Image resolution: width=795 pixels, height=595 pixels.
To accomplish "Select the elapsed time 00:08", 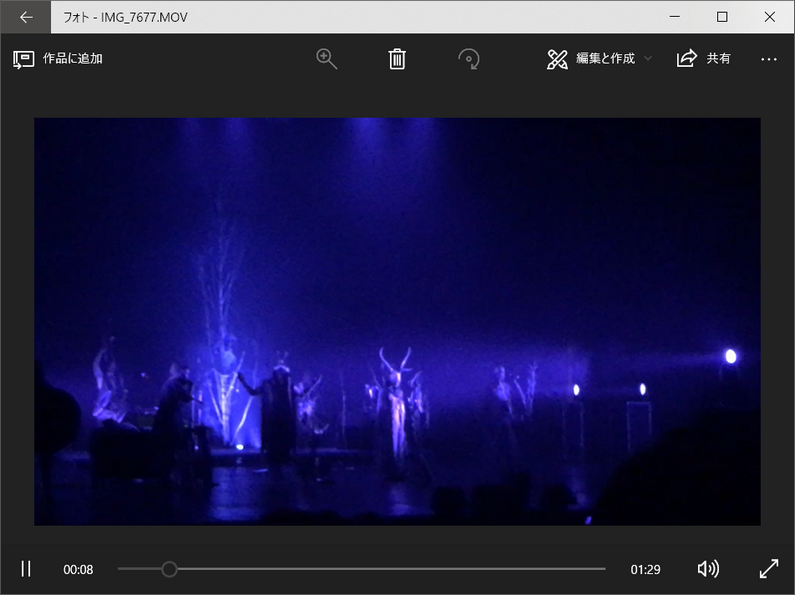I will point(78,570).
